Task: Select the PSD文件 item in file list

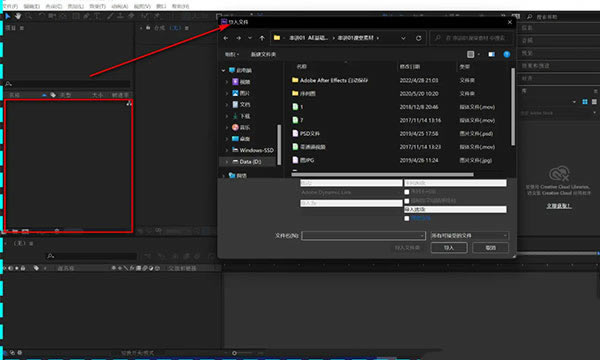Action: pos(306,134)
